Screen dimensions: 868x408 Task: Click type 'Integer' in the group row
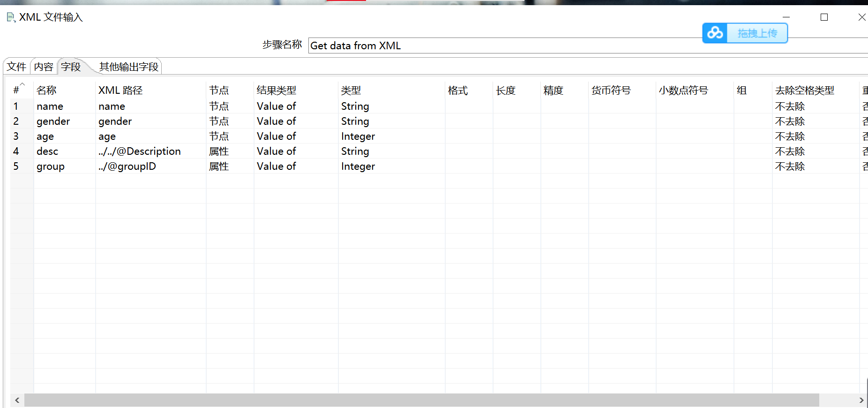358,166
